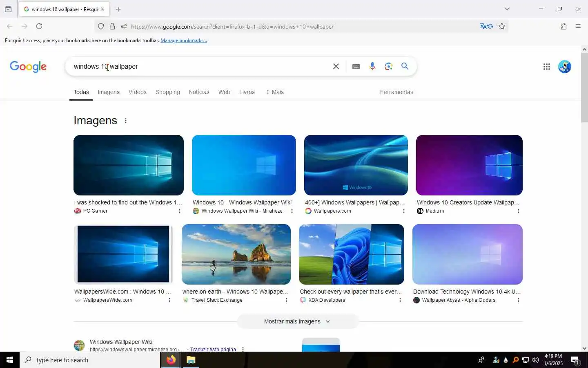Image resolution: width=588 pixels, height=368 pixels.
Task: Click the site security padlock icon
Action: point(112,27)
